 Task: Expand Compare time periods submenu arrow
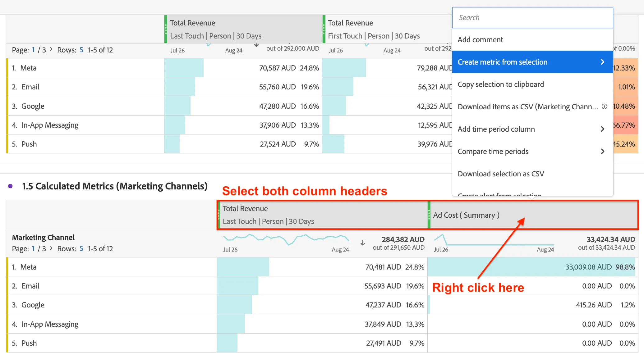pos(603,151)
